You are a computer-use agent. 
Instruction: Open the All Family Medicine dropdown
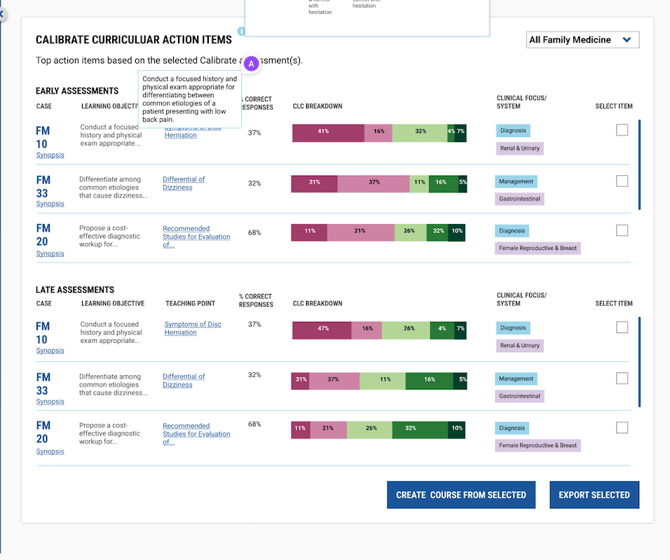coord(582,40)
